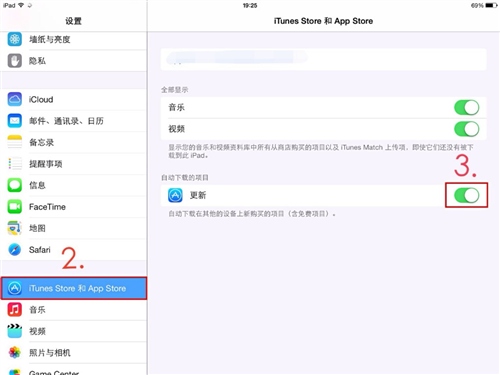Toggle the 音乐 show-all switch

point(467,108)
